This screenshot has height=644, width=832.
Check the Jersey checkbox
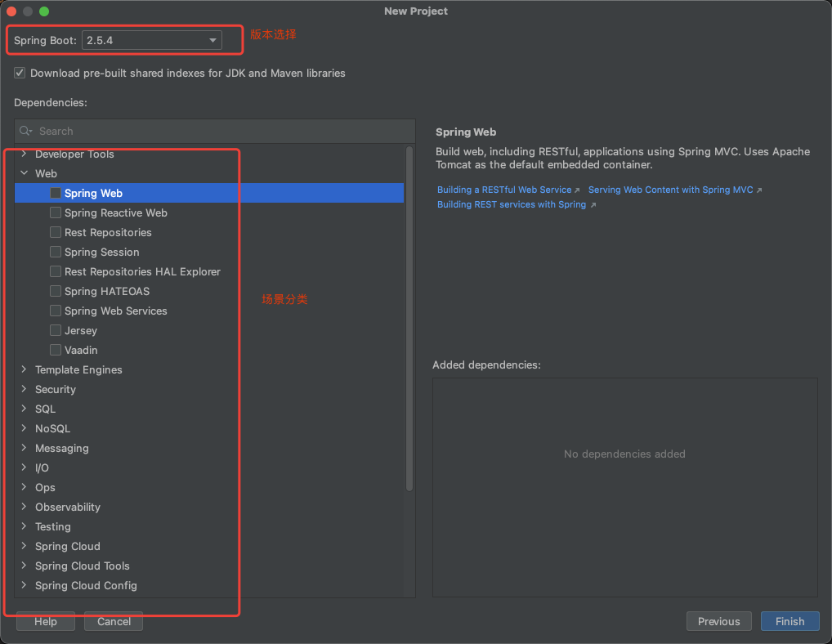pyautogui.click(x=56, y=330)
